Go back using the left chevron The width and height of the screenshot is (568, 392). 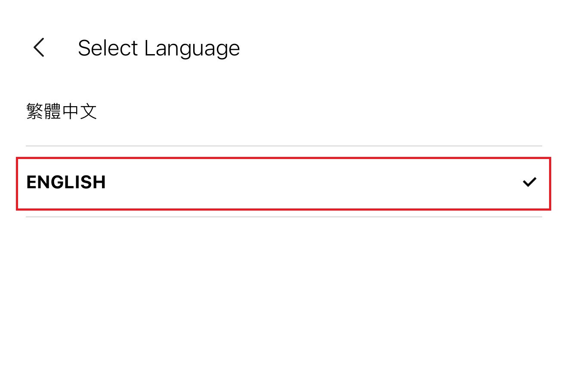pos(39,47)
